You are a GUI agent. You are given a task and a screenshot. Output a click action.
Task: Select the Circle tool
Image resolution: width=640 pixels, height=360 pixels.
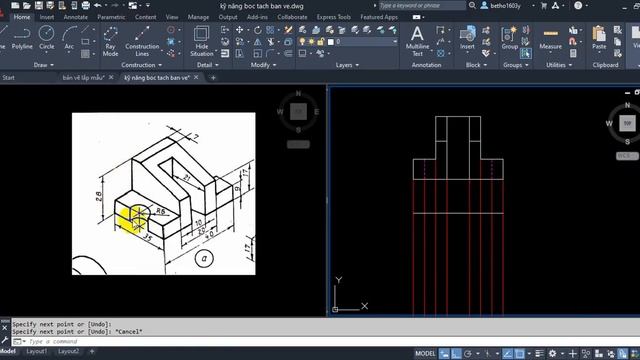[x=47, y=38]
